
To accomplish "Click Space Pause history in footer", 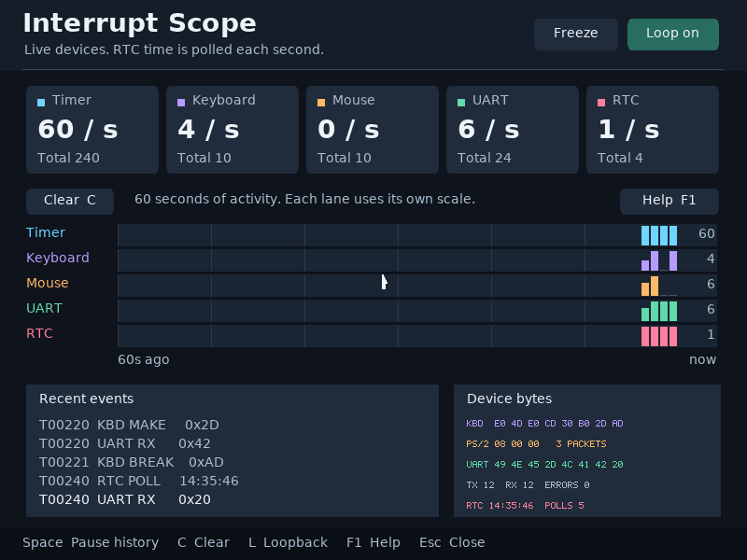I will click(x=91, y=542).
